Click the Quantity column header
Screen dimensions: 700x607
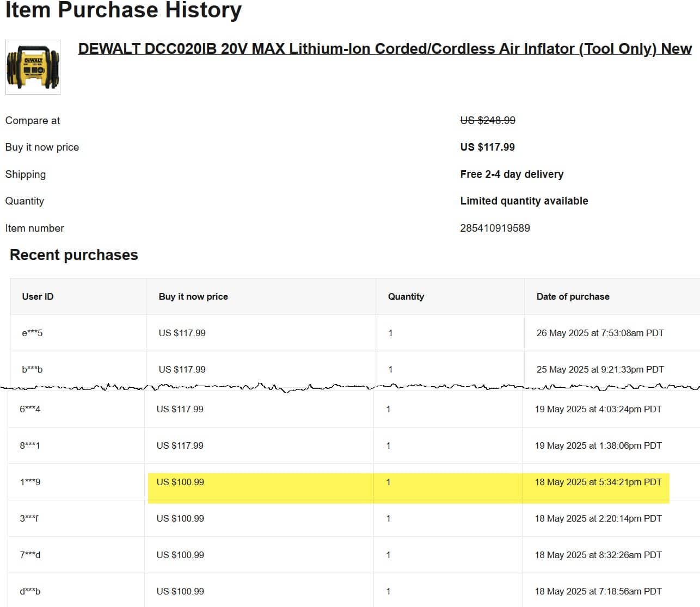pos(406,296)
